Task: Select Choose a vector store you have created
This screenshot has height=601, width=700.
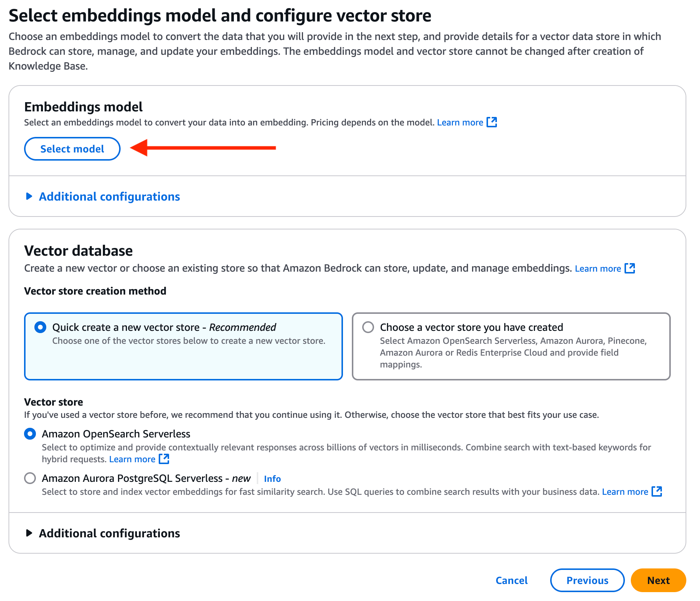Action: [368, 327]
